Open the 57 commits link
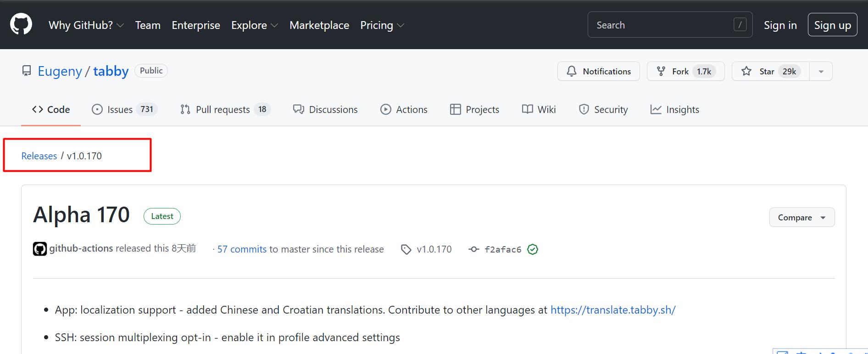The height and width of the screenshot is (354, 868). (x=242, y=249)
